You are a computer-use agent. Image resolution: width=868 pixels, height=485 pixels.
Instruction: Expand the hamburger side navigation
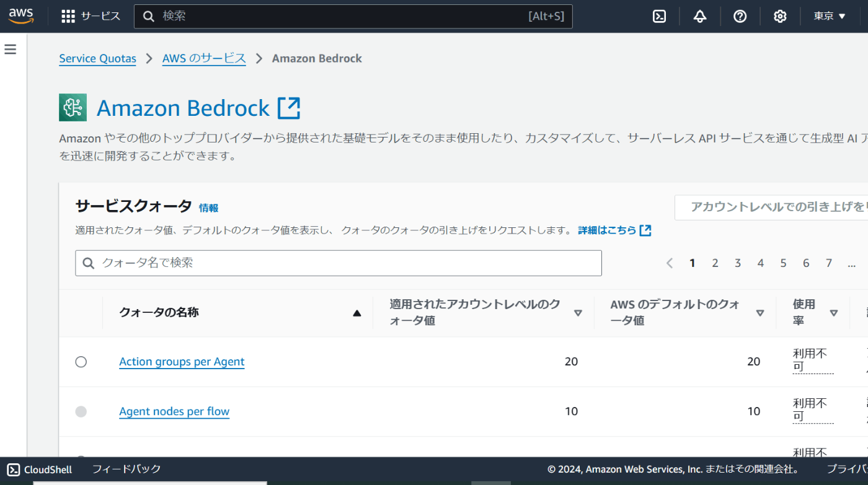[x=11, y=50]
